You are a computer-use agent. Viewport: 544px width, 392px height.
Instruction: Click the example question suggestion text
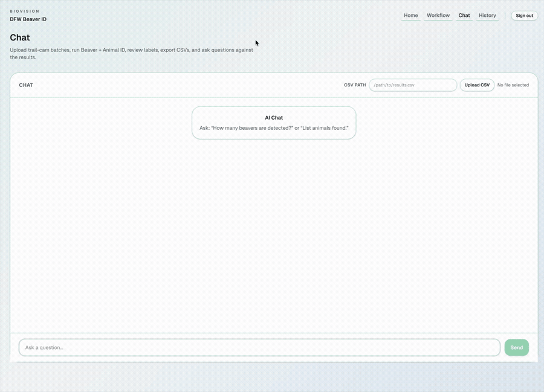(x=274, y=127)
